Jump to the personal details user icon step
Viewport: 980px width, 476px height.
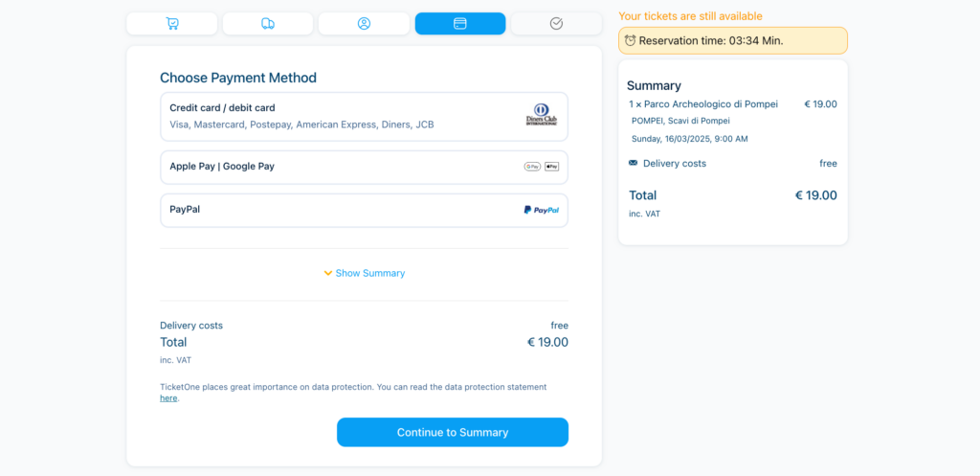[364, 24]
